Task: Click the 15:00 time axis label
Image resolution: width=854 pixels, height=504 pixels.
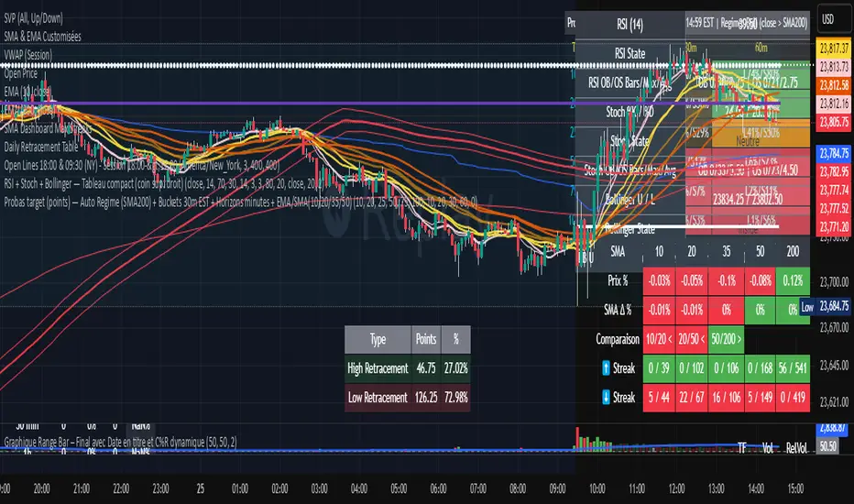Action: pyautogui.click(x=795, y=488)
